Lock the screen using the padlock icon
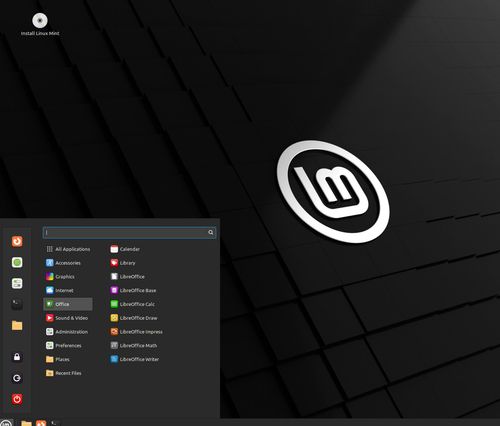 17,357
